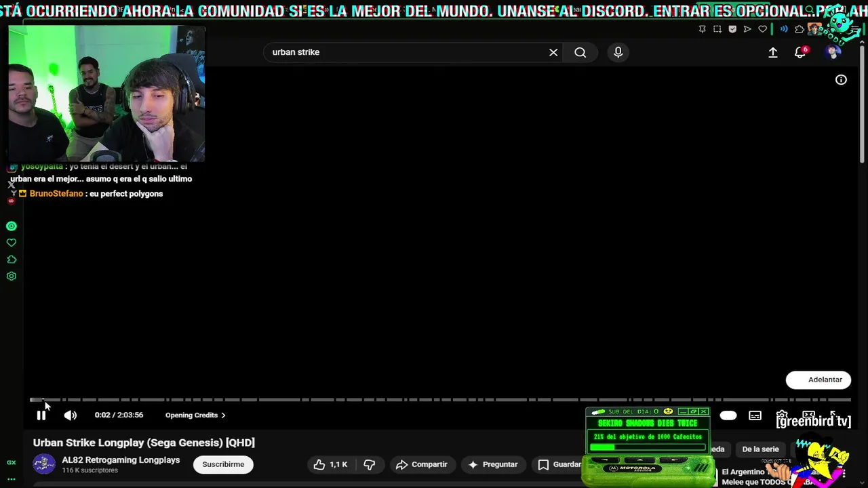The width and height of the screenshot is (868, 488).
Task: Open AL82 Retrogaming Longplays channel link
Action: (121, 460)
